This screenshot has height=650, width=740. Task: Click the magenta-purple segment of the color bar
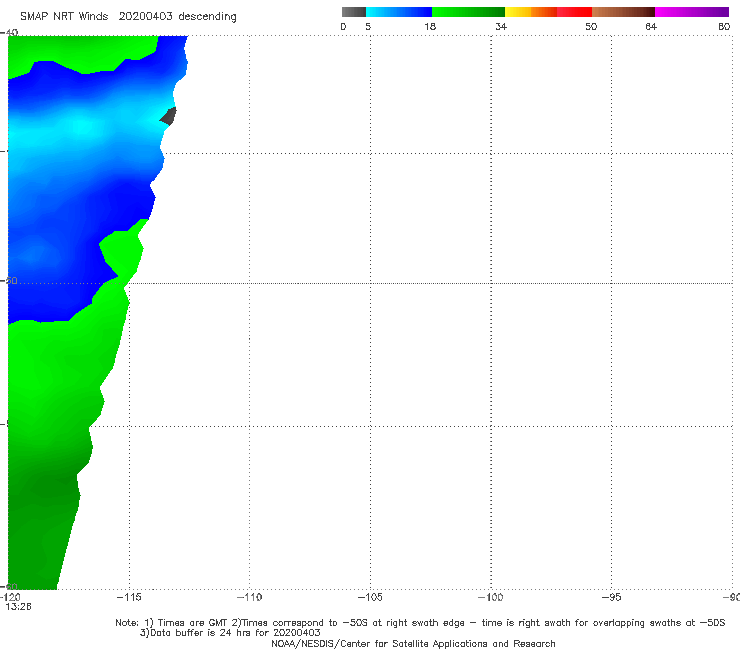[692, 12]
